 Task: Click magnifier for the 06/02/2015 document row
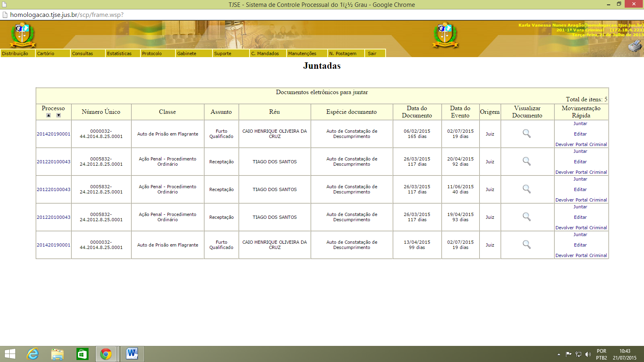[526, 134]
